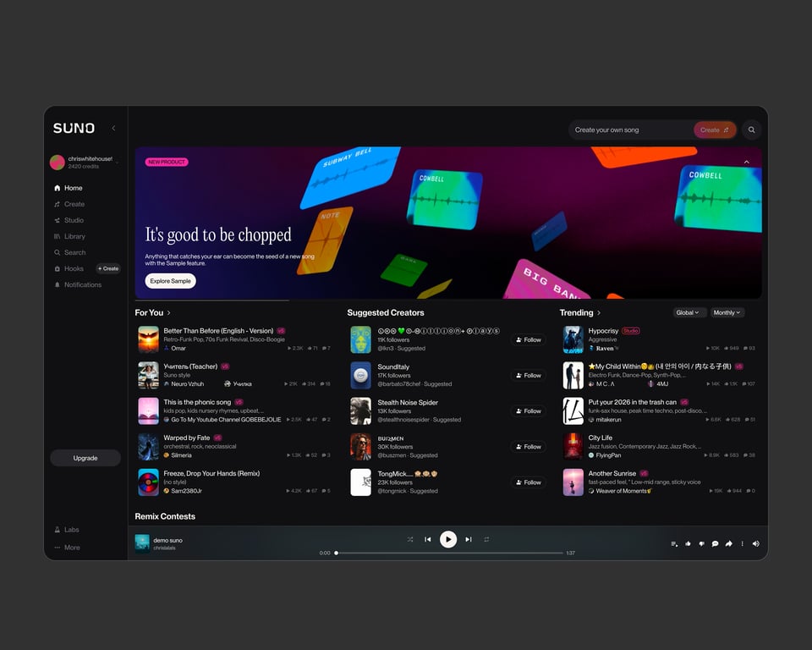Open the Create page from the sidebar
Screen dimensions: 812x650
point(74,204)
